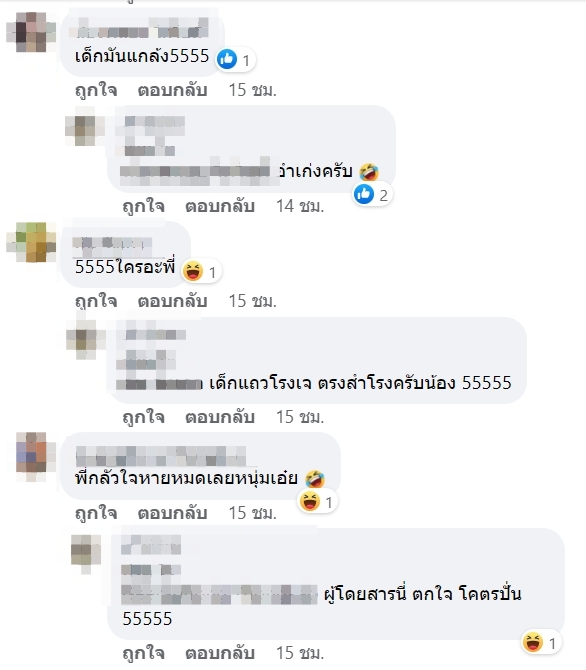Click avatar next to พี่กลัวใจหายหมดเลย comment
This screenshot has height=670, width=586.
(x=31, y=456)
